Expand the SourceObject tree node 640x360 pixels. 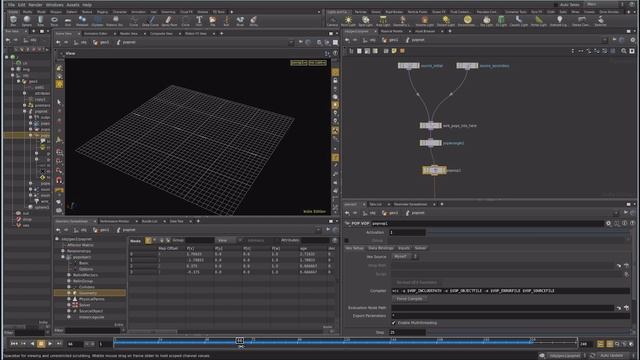click(x=69, y=311)
